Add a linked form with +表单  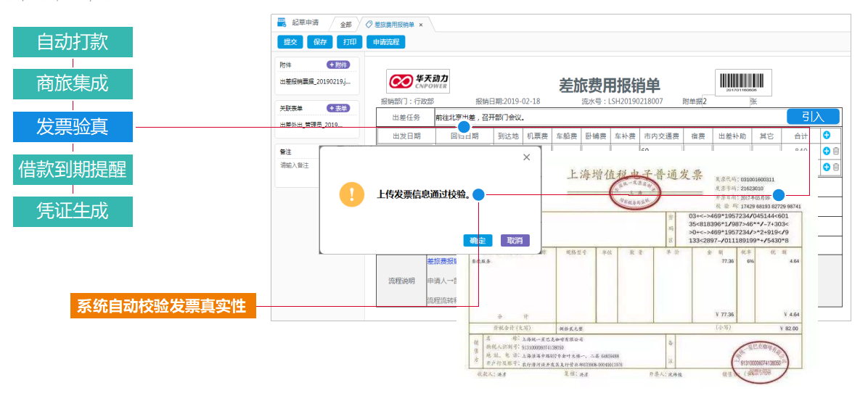pyautogui.click(x=338, y=108)
